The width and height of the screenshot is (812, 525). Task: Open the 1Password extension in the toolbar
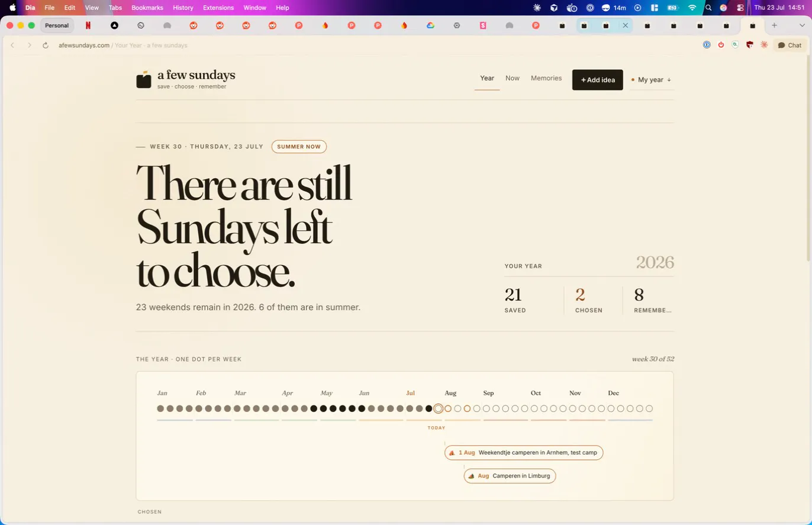pyautogui.click(x=707, y=45)
